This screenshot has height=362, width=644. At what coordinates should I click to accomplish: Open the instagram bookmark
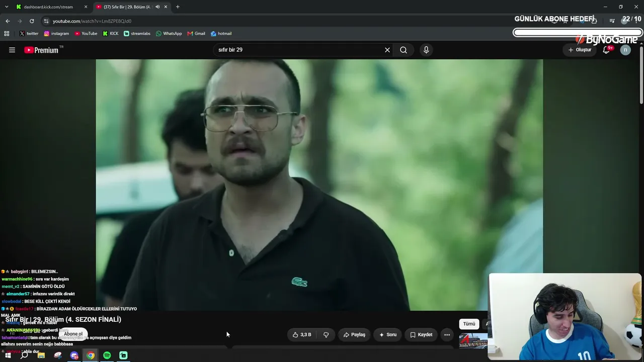(x=56, y=34)
